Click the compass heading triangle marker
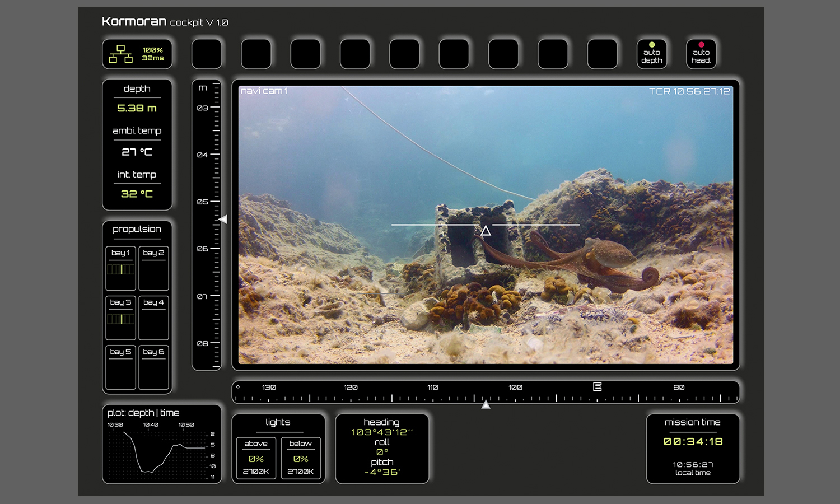This screenshot has width=840, height=504. point(486,404)
